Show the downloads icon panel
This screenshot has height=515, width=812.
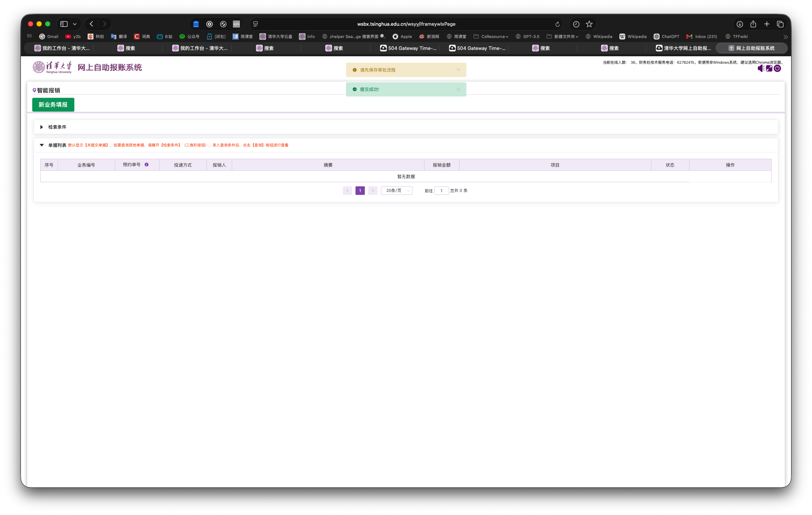point(740,24)
